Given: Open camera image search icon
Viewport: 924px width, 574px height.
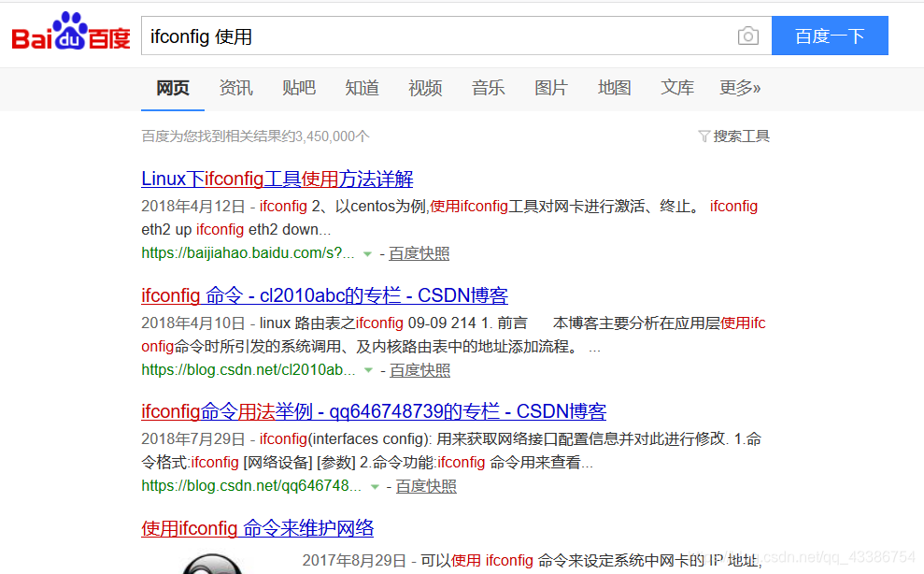Looking at the screenshot, I should click(747, 36).
